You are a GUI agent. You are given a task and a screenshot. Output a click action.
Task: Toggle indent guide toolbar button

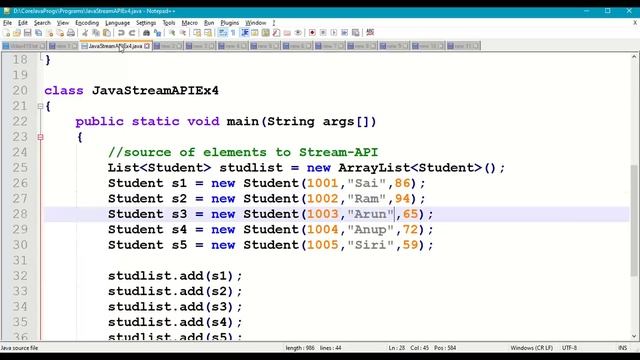click(244, 32)
